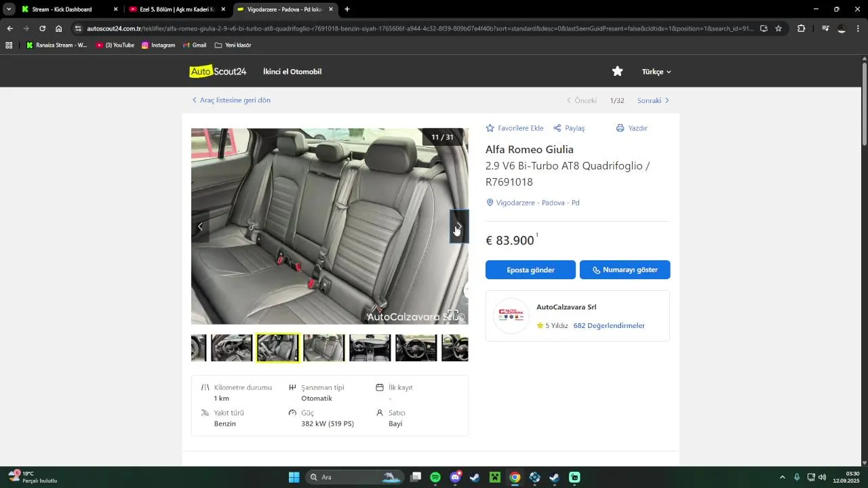Close the Vigodarzere - Padova tab
The image size is (868, 488).
(x=331, y=9)
